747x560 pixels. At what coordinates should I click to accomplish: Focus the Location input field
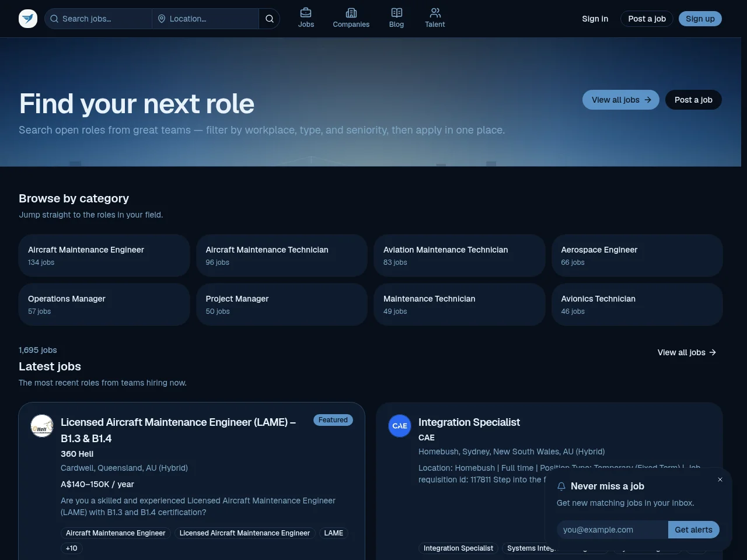click(x=205, y=19)
